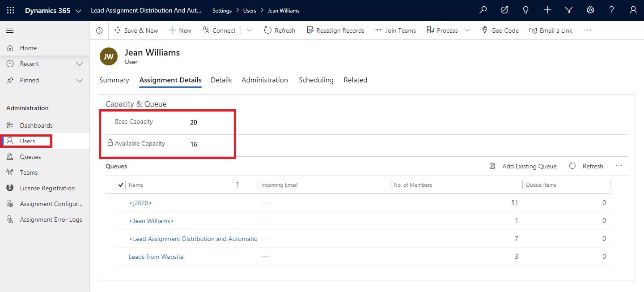This screenshot has height=292, width=644.
Task: Click Email a Link command
Action: click(551, 30)
